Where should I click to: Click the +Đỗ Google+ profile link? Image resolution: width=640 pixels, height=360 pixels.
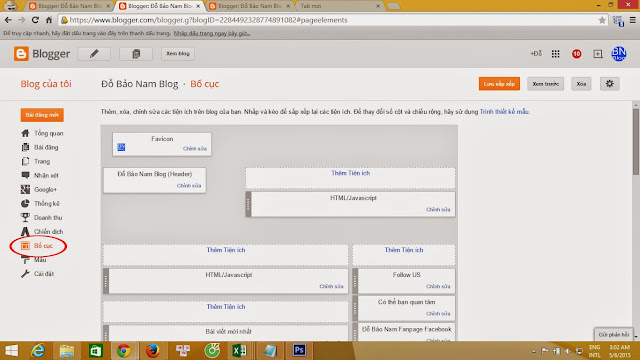(536, 53)
